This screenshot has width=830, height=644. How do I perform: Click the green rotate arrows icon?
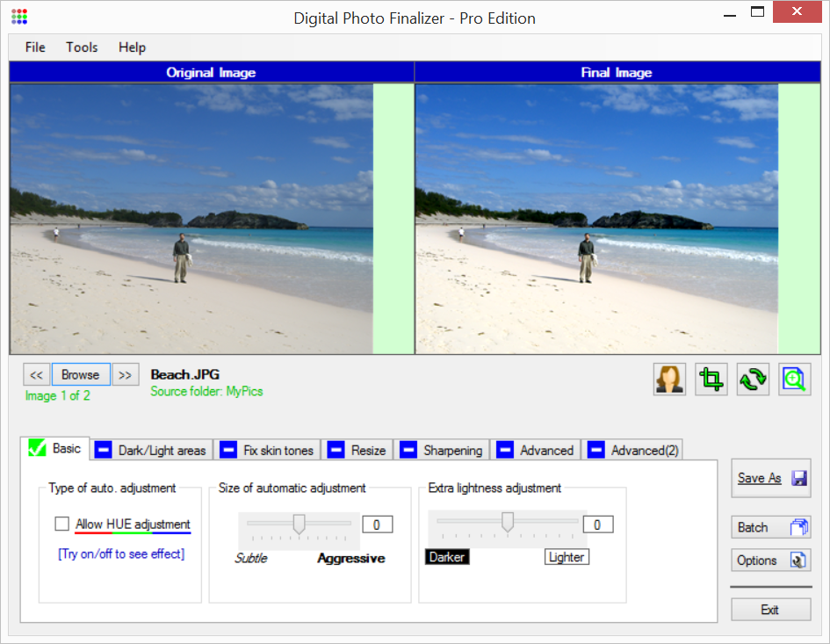click(753, 379)
